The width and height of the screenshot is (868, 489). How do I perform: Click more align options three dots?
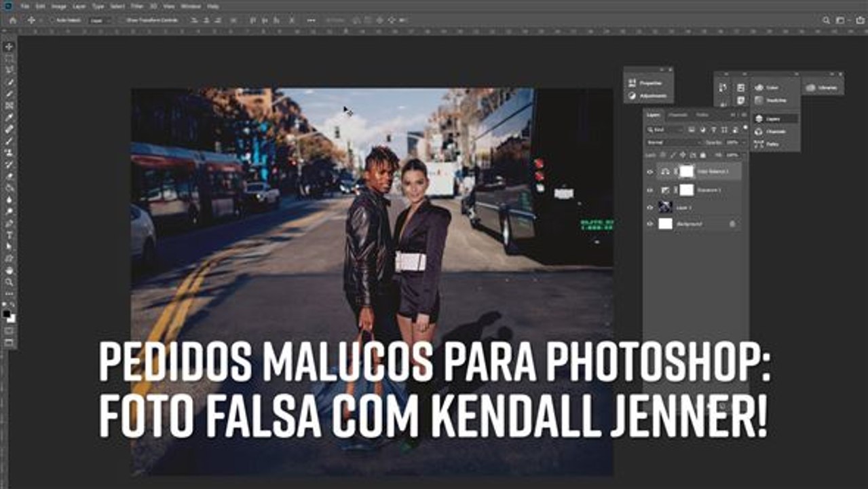pos(310,20)
